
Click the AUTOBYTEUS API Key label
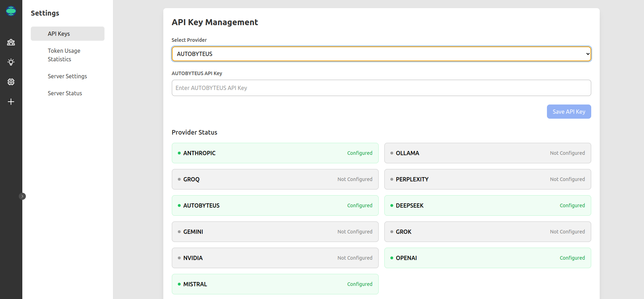click(197, 73)
